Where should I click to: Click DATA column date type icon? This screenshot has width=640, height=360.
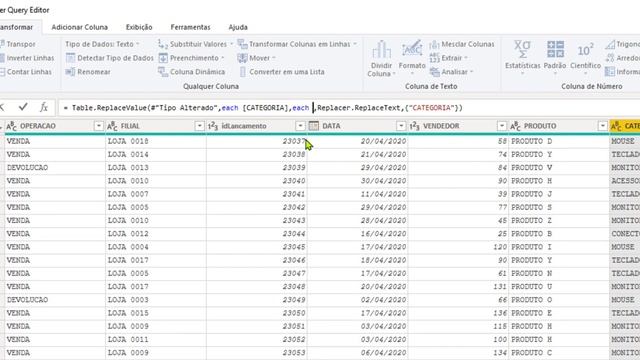313,126
